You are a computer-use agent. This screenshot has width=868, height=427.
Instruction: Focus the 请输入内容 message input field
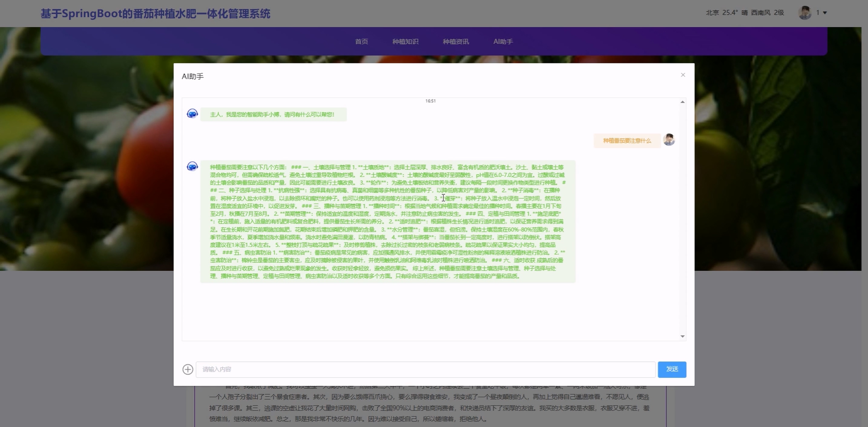[x=425, y=370]
